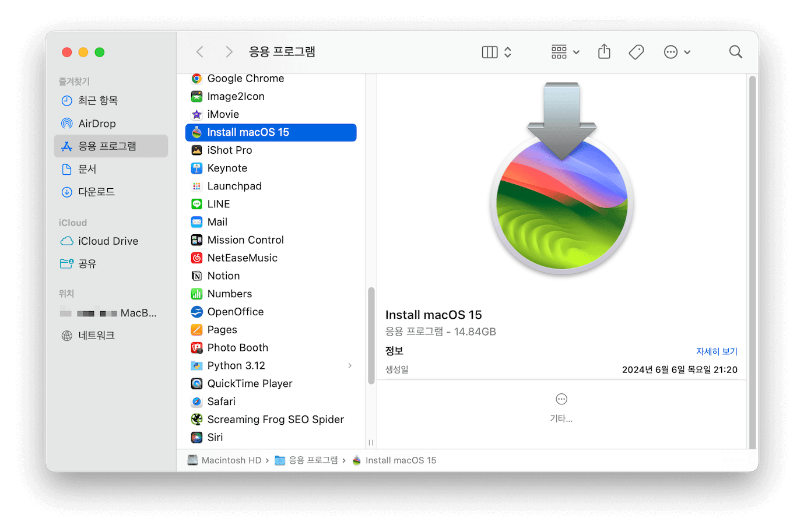Click the Tags toolbar icon
This screenshot has height=532, width=804.
point(636,52)
